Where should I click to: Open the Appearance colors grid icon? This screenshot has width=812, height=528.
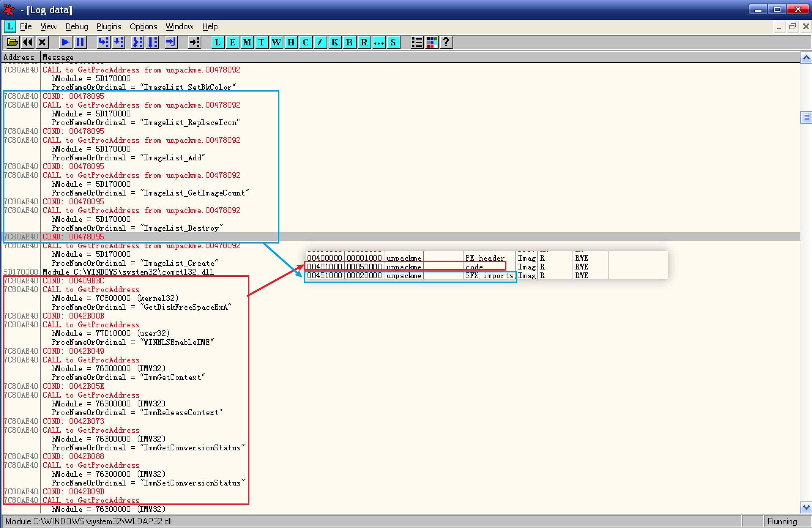pos(432,42)
